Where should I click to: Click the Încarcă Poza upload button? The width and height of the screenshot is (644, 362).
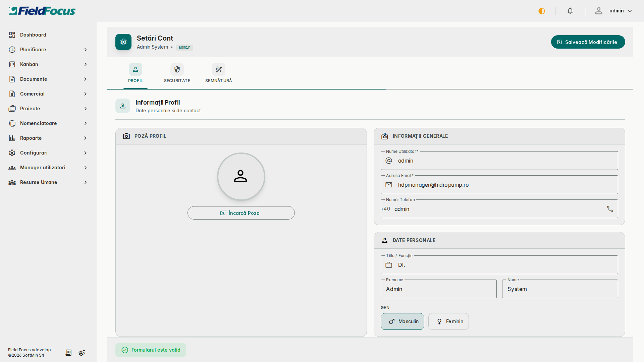coord(241,213)
